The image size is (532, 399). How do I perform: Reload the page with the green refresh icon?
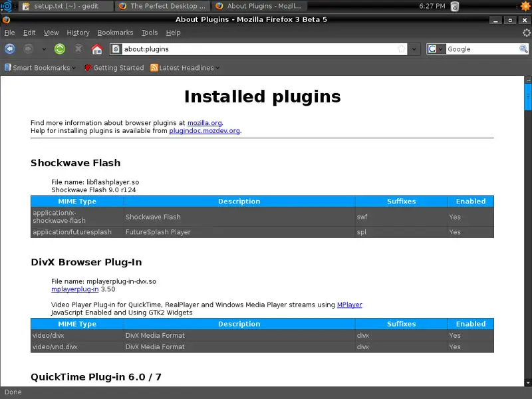60,49
